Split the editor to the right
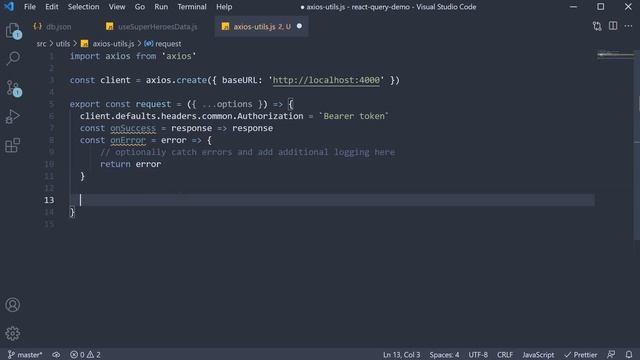The width and height of the screenshot is (640, 360). [613, 26]
